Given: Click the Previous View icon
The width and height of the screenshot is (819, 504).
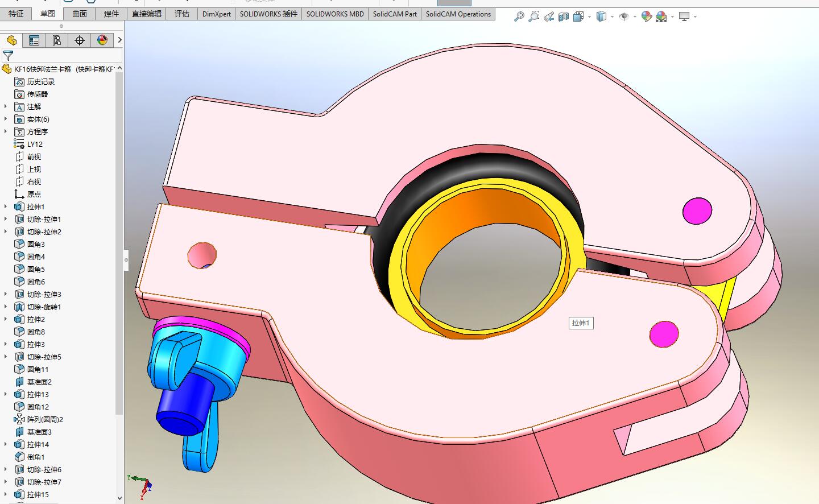Looking at the screenshot, I should coord(549,17).
